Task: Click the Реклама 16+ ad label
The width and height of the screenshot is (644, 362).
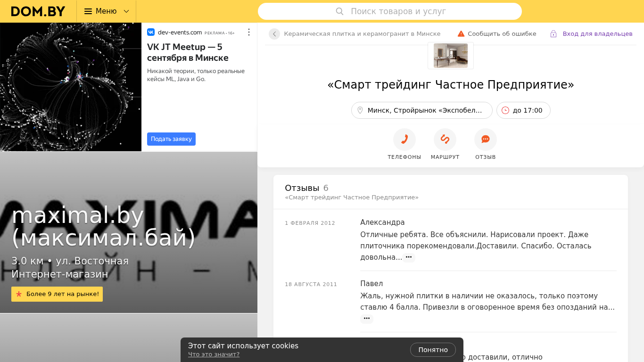Action: [220, 33]
